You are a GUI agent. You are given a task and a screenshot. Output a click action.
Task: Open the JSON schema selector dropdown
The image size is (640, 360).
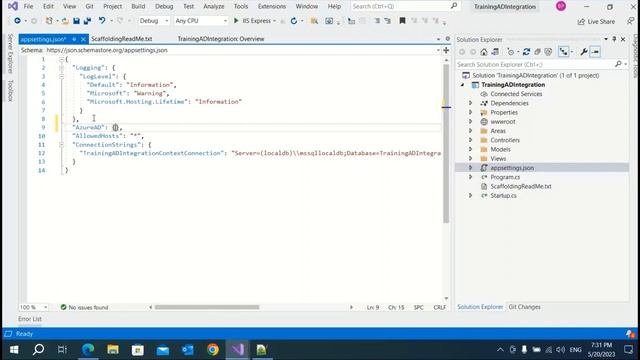438,50
